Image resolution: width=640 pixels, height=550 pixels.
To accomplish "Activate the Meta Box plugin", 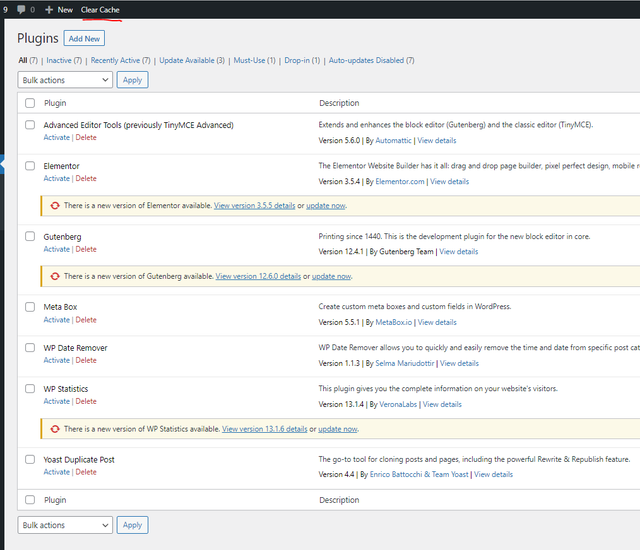I will tap(57, 320).
